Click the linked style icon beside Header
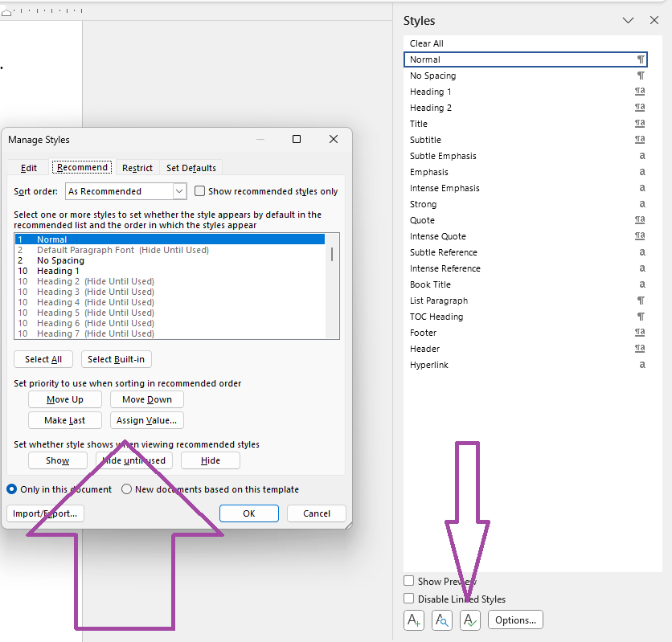Viewport: 672px width, 642px height. click(x=639, y=348)
